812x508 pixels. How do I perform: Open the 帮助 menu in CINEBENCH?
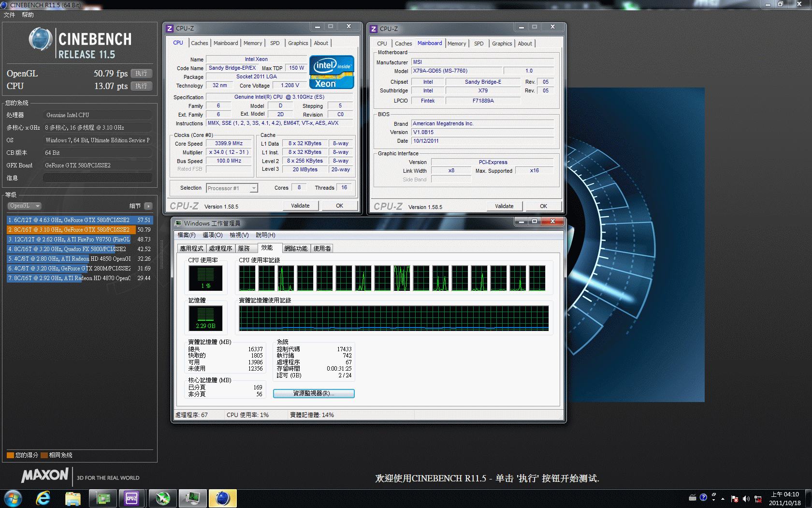(28, 15)
